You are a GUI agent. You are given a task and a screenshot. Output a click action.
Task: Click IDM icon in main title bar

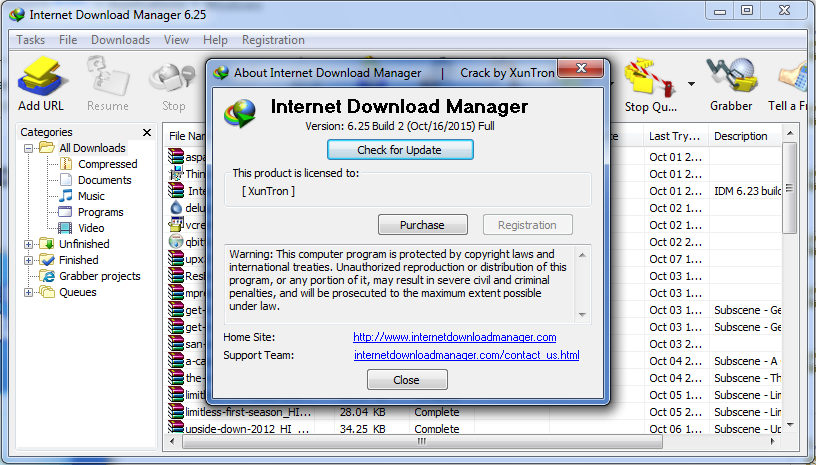pyautogui.click(x=17, y=15)
